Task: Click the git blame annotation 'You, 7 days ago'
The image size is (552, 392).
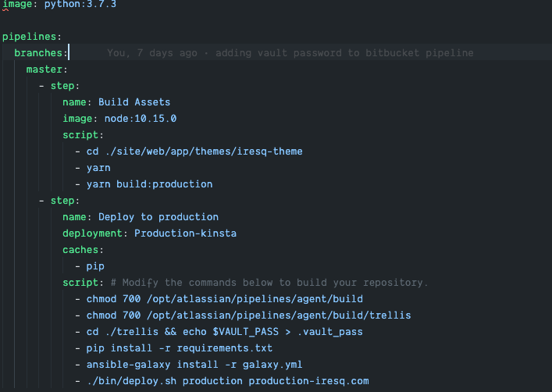Action: [152, 53]
